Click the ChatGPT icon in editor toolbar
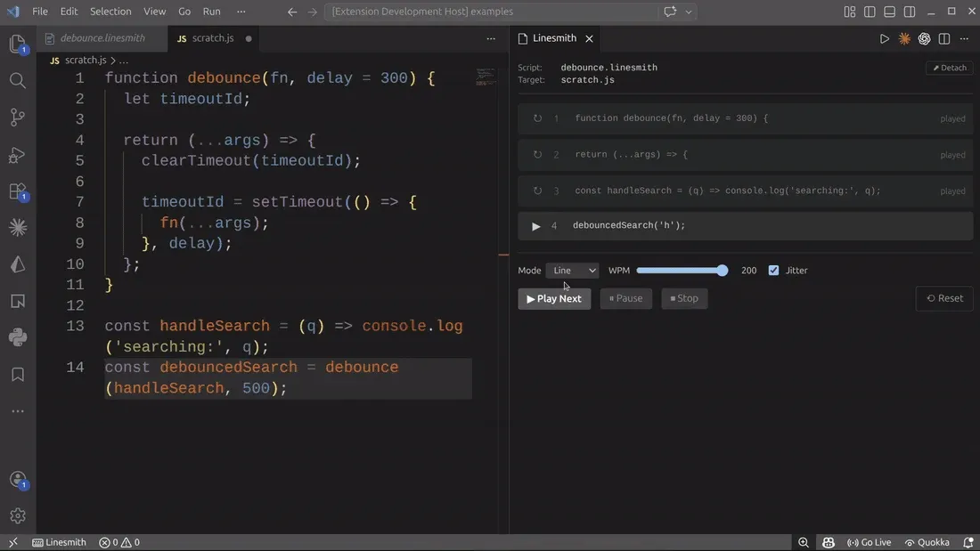Viewport: 980px width, 551px height. point(925,39)
